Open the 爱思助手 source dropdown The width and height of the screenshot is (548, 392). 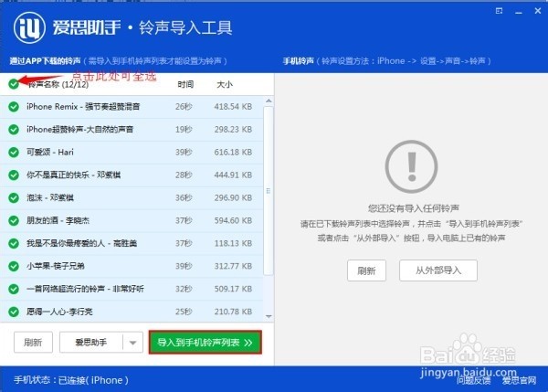pos(90,343)
